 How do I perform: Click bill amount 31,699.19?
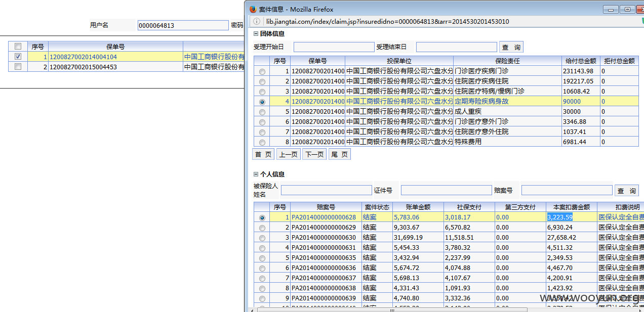click(408, 238)
